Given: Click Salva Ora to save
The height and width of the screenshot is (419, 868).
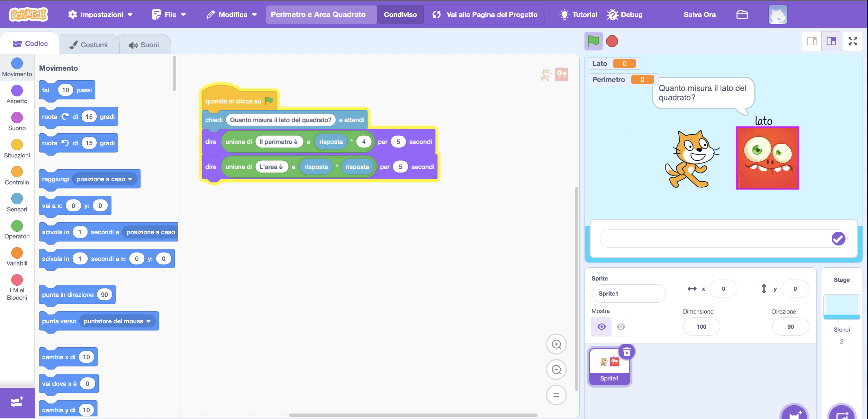Looking at the screenshot, I should point(700,14).
